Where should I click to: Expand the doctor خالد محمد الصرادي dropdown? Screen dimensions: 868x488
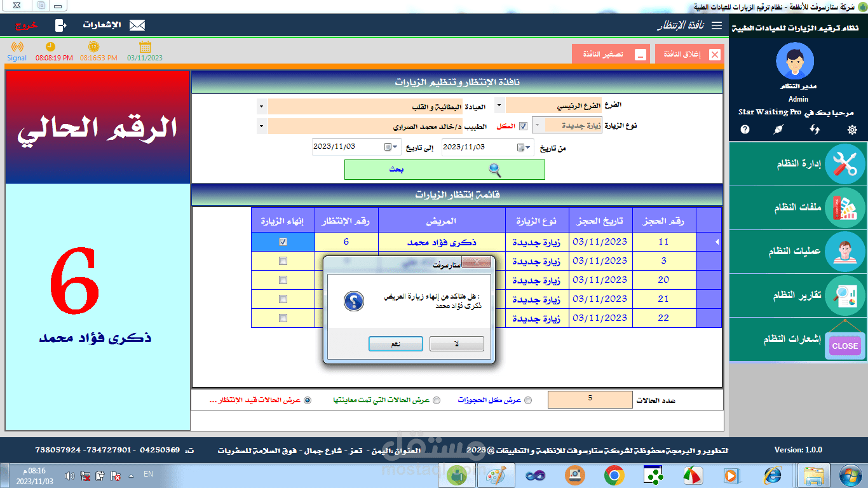pyautogui.click(x=260, y=125)
